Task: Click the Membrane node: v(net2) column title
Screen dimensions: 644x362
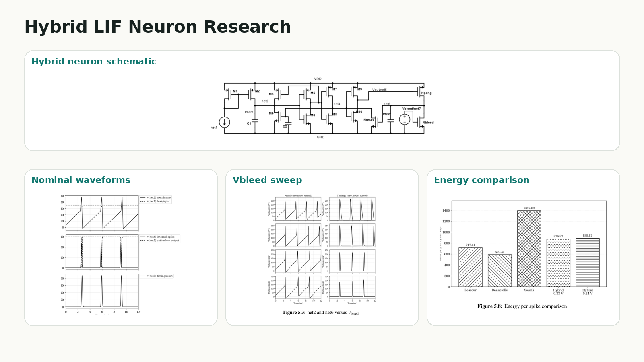Action: coord(298,196)
